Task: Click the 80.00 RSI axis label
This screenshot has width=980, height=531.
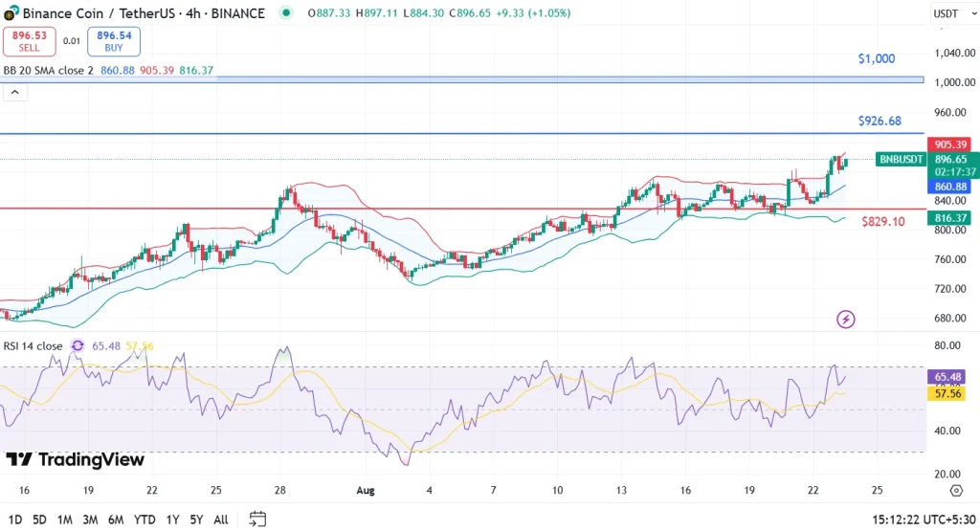Action: (x=947, y=345)
